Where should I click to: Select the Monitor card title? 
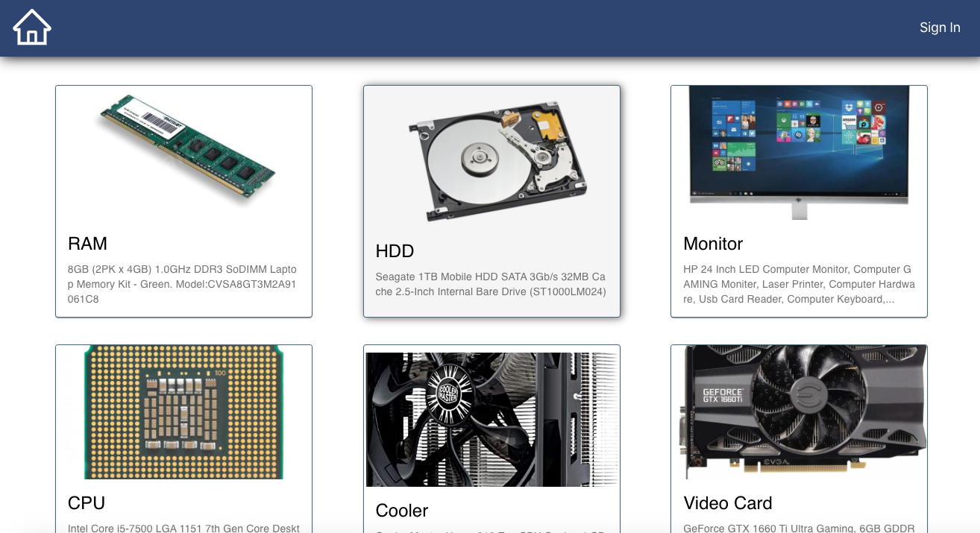[x=713, y=244]
